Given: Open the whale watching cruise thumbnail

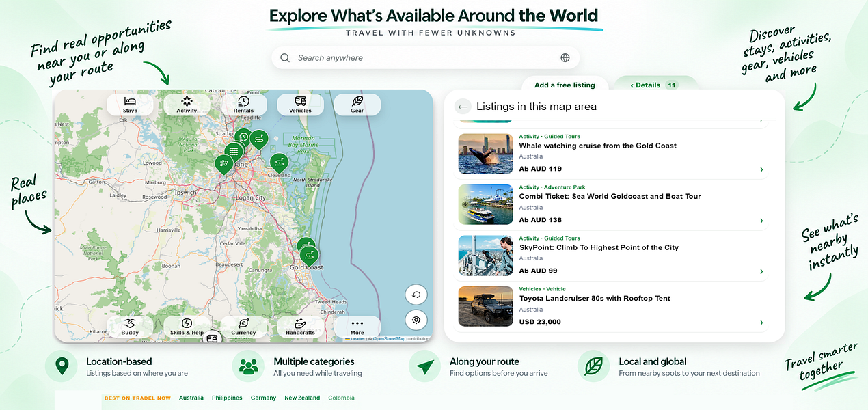Looking at the screenshot, I should [485, 154].
